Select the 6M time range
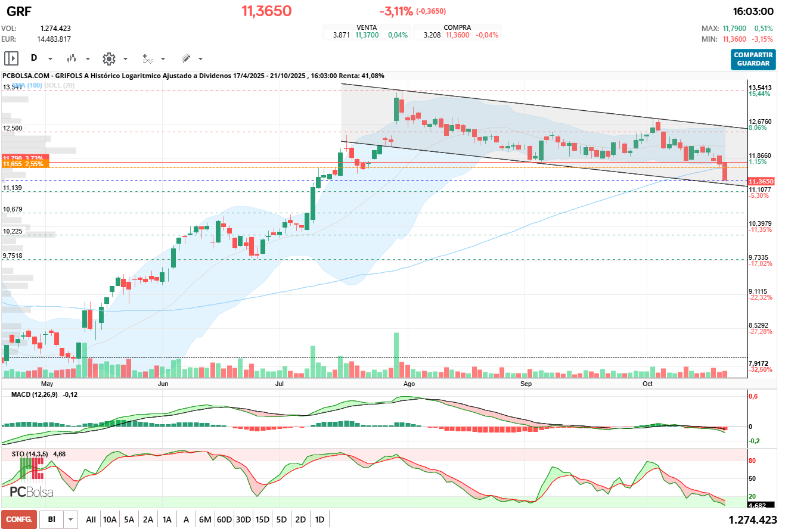The height and width of the screenshot is (532, 785). (205, 519)
